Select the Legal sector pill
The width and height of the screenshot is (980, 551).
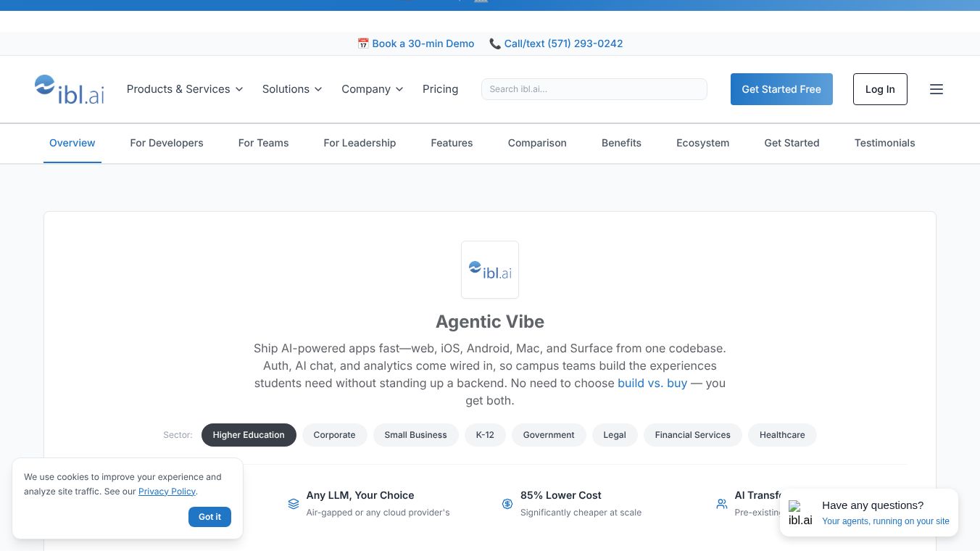click(615, 435)
